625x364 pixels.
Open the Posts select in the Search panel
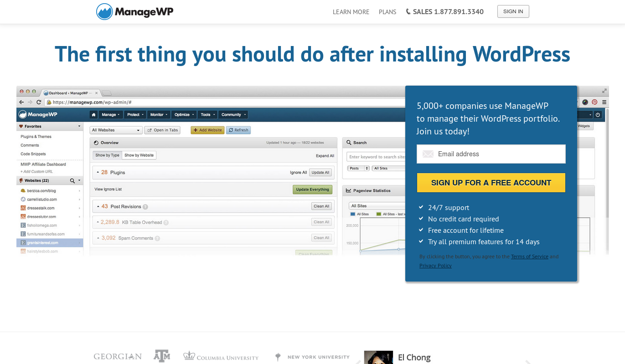359,168
